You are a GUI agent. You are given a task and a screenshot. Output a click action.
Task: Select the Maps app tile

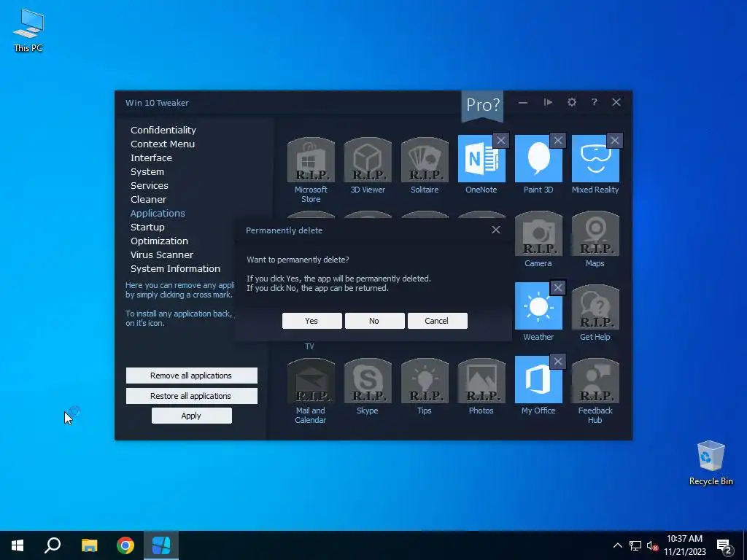595,233
